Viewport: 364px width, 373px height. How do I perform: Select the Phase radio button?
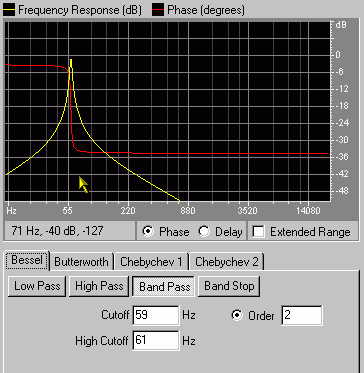(148, 231)
